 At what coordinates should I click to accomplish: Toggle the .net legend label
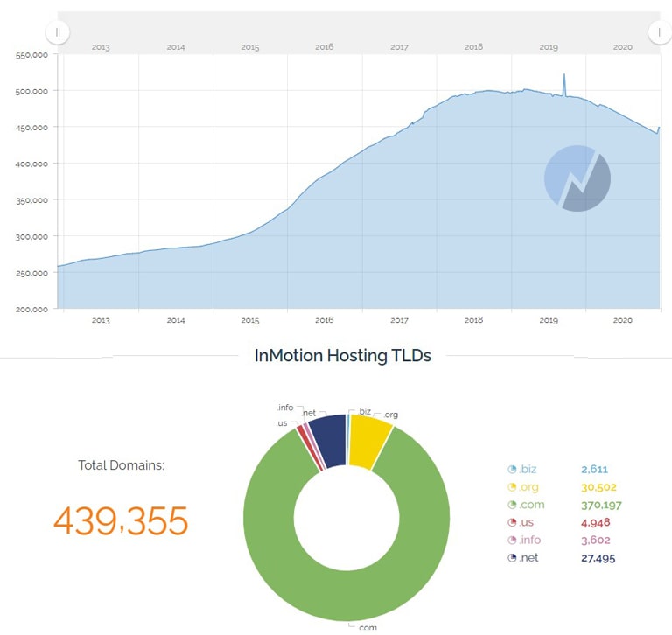click(x=528, y=558)
